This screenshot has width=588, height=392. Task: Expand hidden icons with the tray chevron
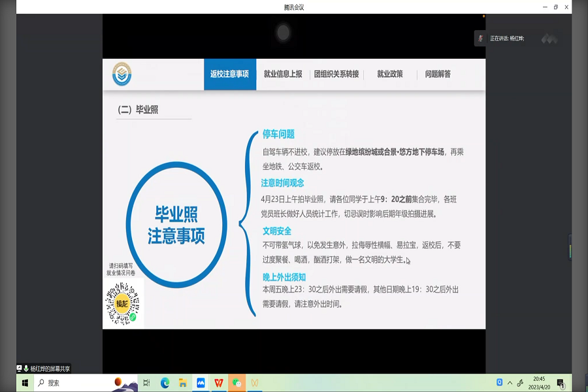(509, 384)
